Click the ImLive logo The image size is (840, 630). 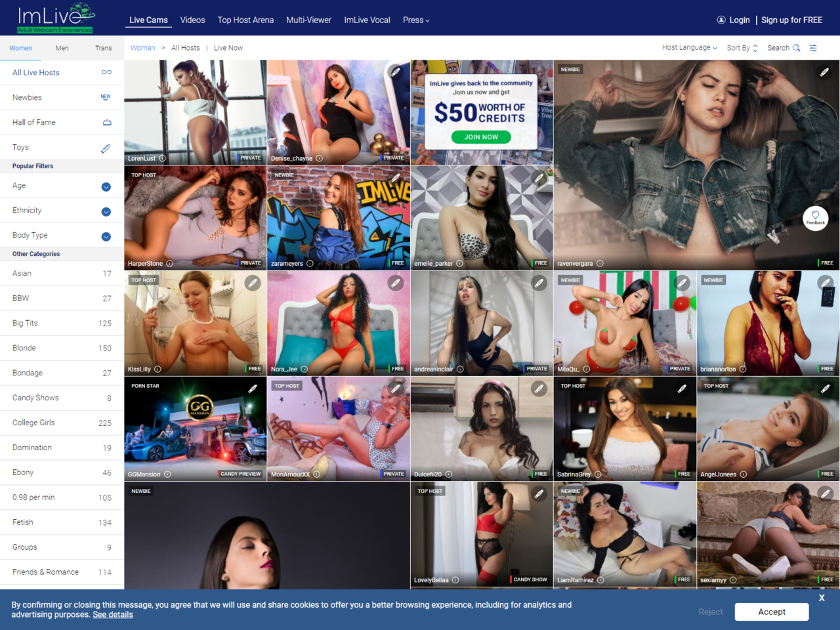coord(56,18)
